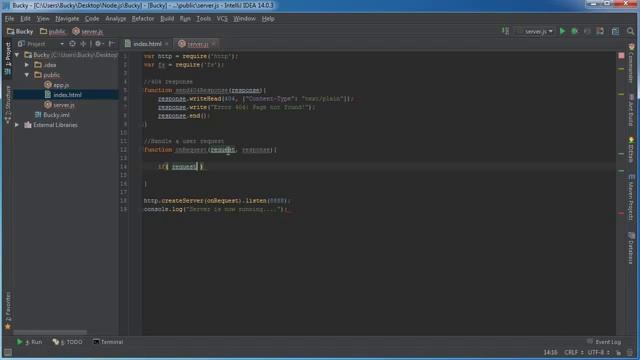Viewport: 640px width, 360px height.
Task: Click the Commander side panel tab
Action: [x=631, y=64]
